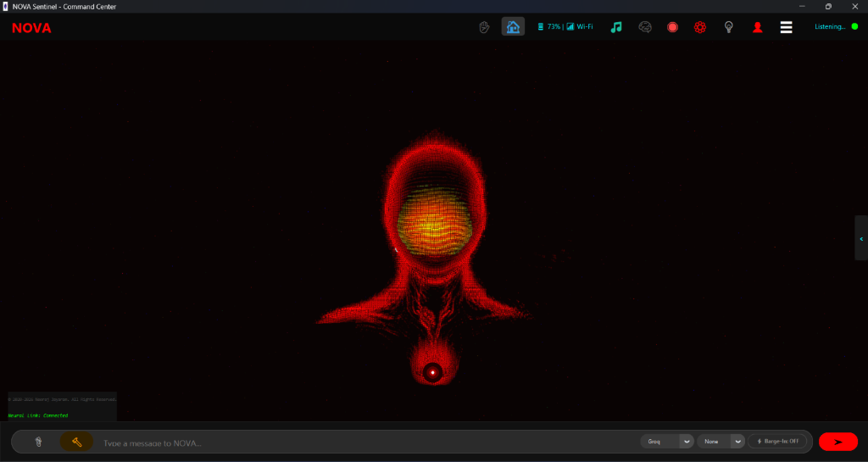Click the red NOVA logo

click(x=31, y=28)
